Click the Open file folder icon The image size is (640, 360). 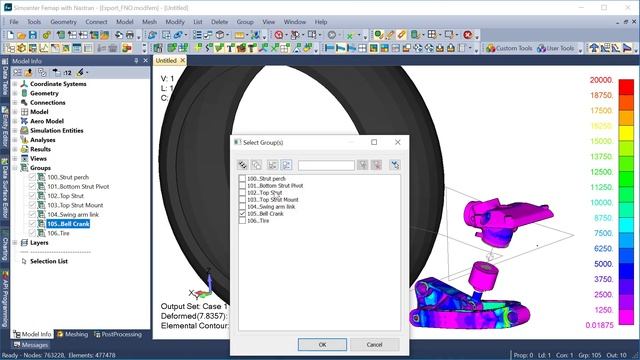click(22, 35)
